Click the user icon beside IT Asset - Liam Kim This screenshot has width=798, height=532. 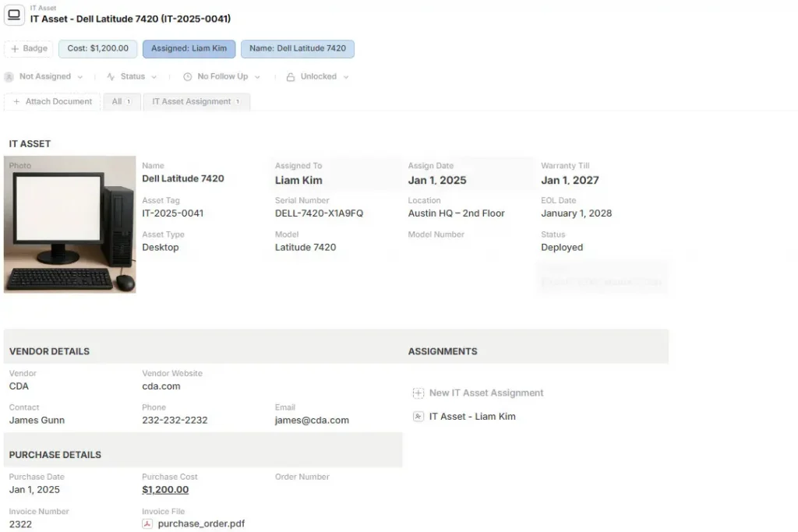(x=418, y=417)
